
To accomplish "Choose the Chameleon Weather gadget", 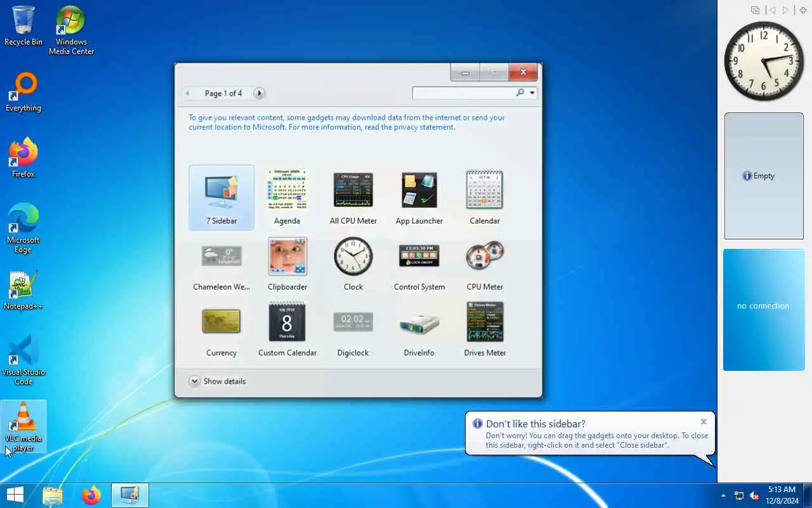I will tap(221, 264).
